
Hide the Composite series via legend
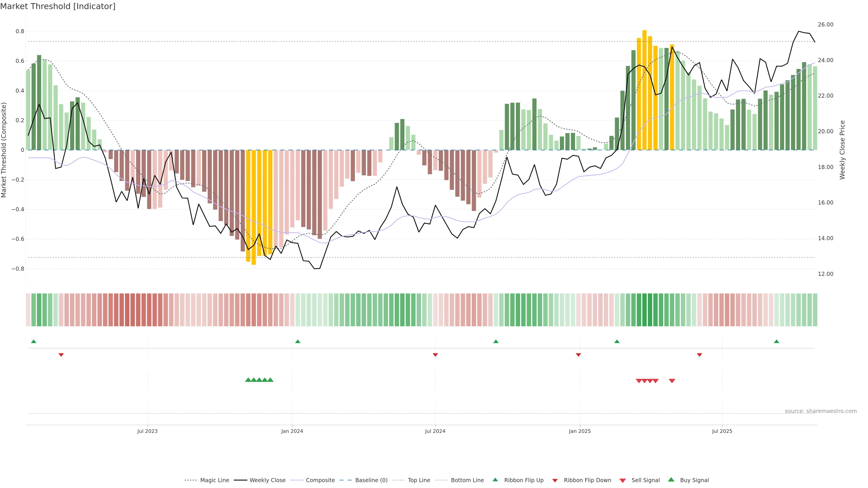pos(320,480)
